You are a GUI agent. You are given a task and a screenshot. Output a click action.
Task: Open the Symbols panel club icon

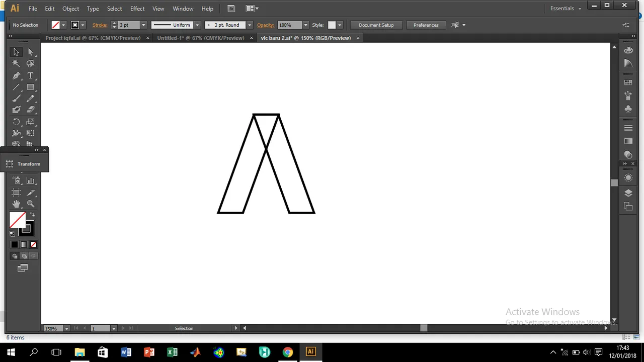pos(628,109)
